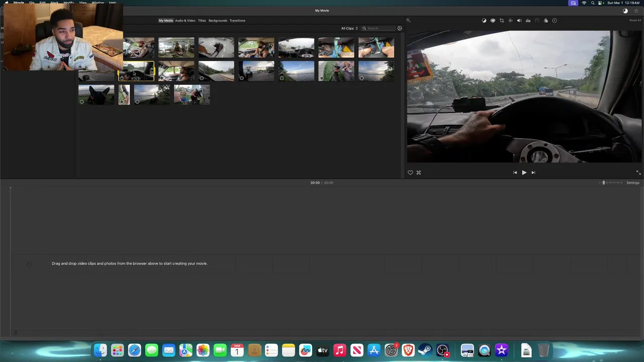Viewport: 644px width, 362px height.
Task: Click the magic wand auto-enhance icon
Action: (409, 21)
